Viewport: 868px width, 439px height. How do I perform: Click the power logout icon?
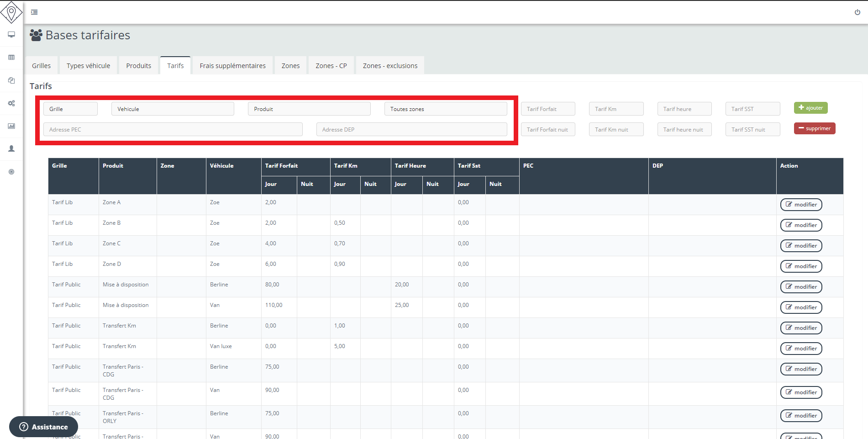[x=857, y=12]
